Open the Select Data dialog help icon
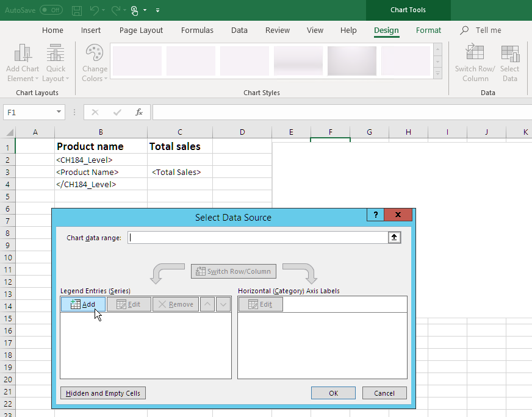 coord(375,215)
